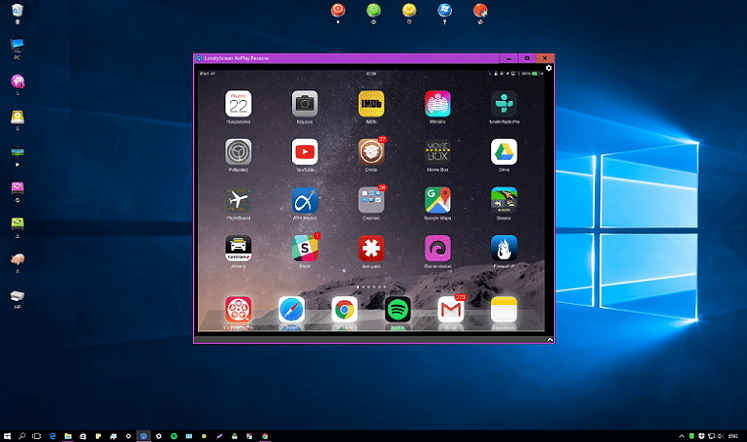Open Task View on the taskbar
This screenshot has width=747, height=442.
pos(37,436)
